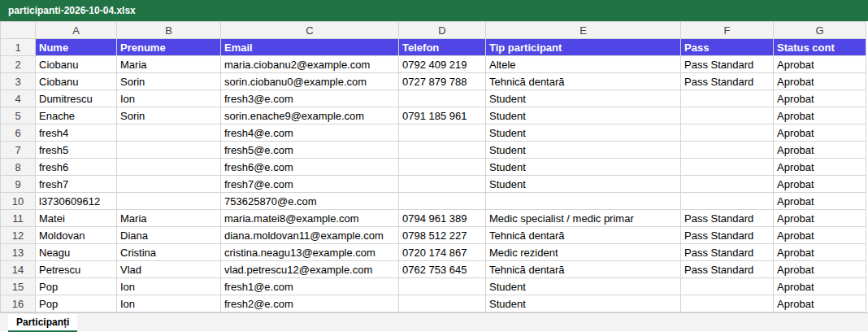
Task: Select cell fresh2@e.com
Action: pos(310,304)
